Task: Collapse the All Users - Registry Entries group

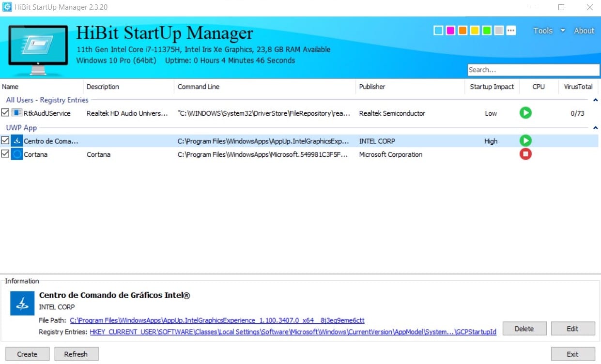Action: [x=596, y=100]
